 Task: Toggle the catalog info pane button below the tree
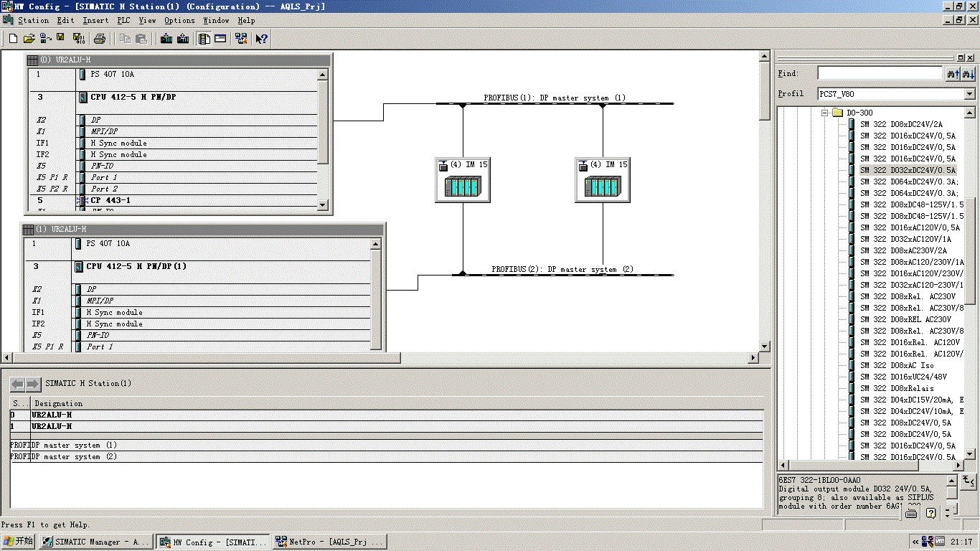(969, 481)
